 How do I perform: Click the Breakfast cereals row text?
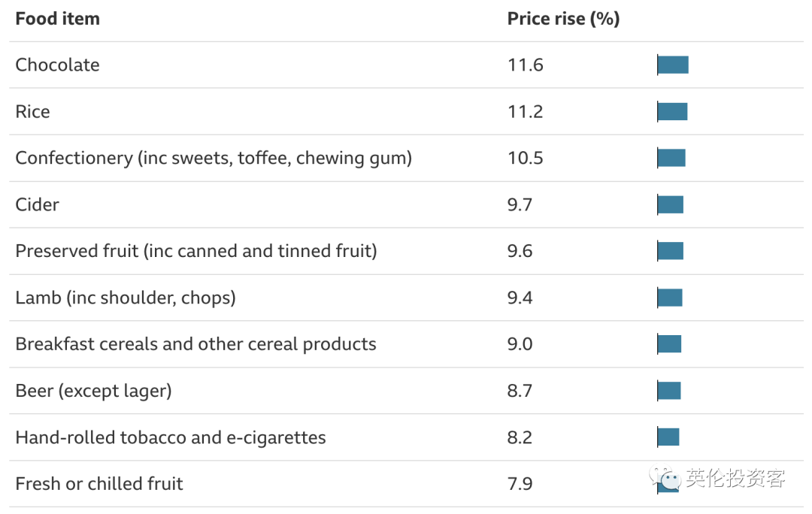(195, 344)
